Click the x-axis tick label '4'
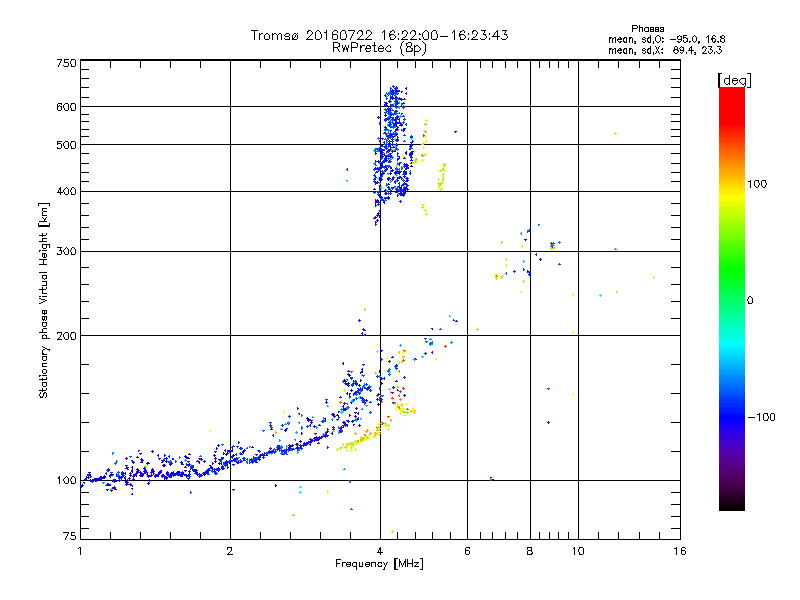This screenshot has height=600, width=800. (380, 551)
